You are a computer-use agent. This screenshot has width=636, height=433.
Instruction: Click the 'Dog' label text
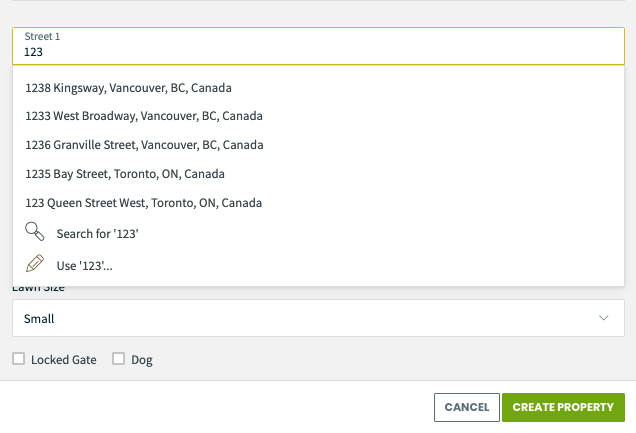tap(142, 360)
